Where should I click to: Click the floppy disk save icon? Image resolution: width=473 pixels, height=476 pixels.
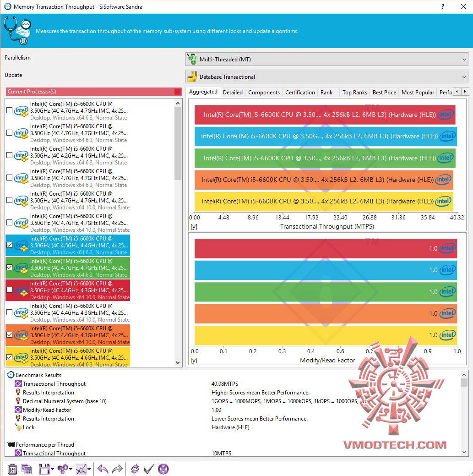44,469
